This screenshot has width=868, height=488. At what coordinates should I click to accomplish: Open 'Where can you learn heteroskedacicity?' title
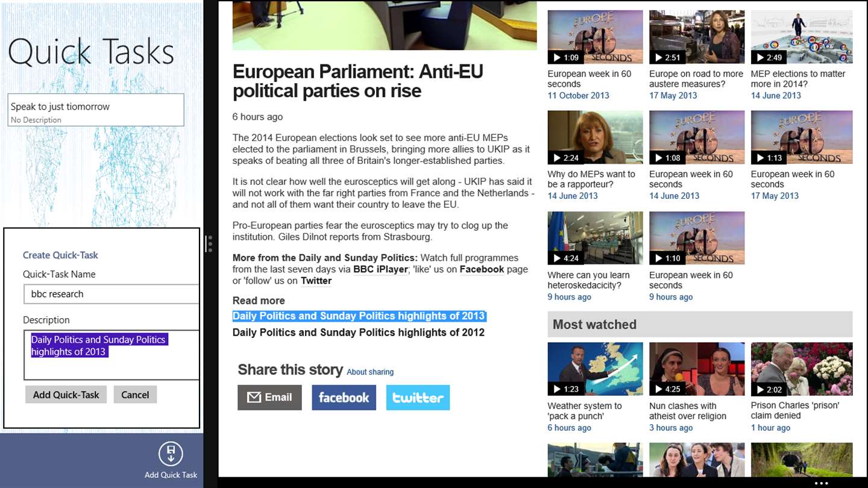point(588,280)
